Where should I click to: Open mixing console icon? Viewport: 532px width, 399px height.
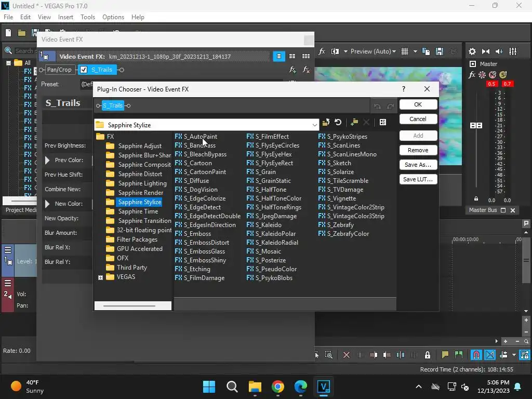coord(513,51)
